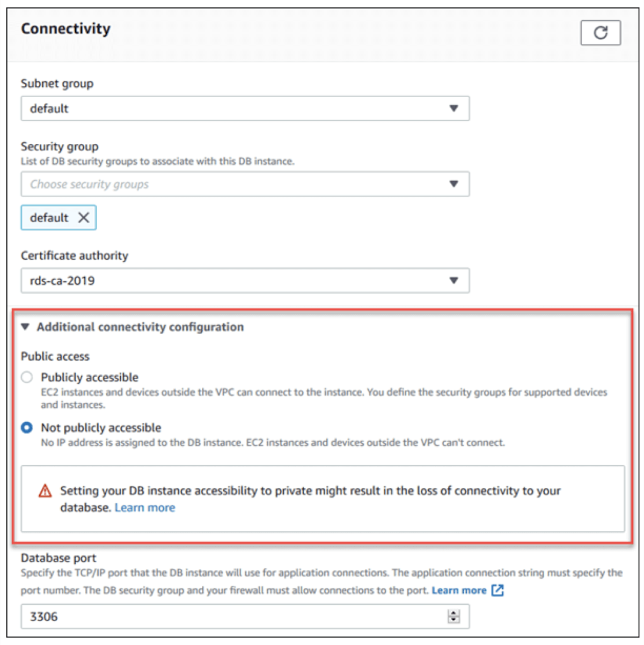The image size is (644, 645).
Task: Click Learn more in the accessibility warning
Action: [x=144, y=507]
